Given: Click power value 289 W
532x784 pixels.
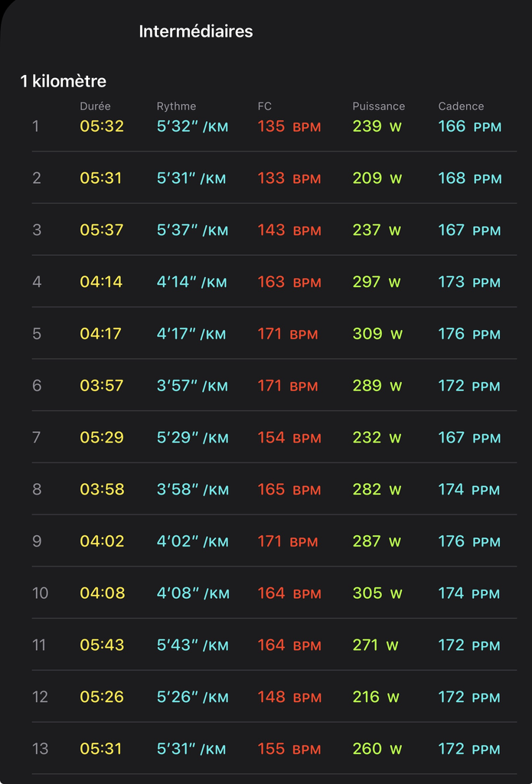Looking at the screenshot, I should point(377,386).
